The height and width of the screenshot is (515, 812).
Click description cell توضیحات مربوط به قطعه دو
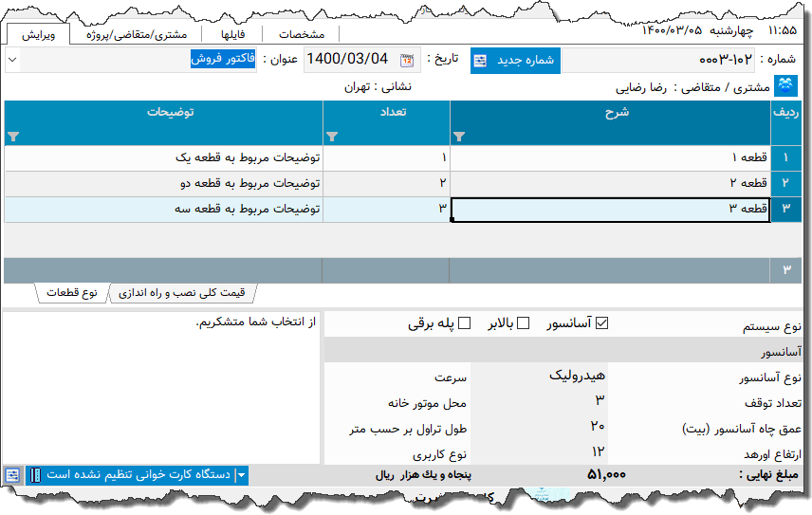click(164, 183)
